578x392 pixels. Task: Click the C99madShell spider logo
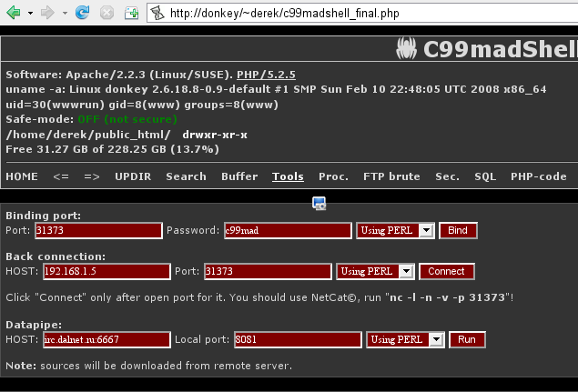[406, 48]
